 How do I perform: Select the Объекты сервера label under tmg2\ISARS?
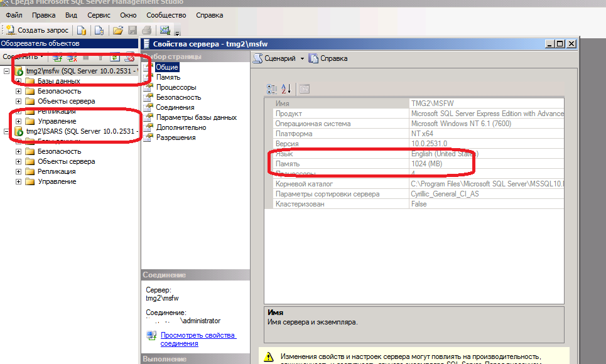(x=67, y=161)
